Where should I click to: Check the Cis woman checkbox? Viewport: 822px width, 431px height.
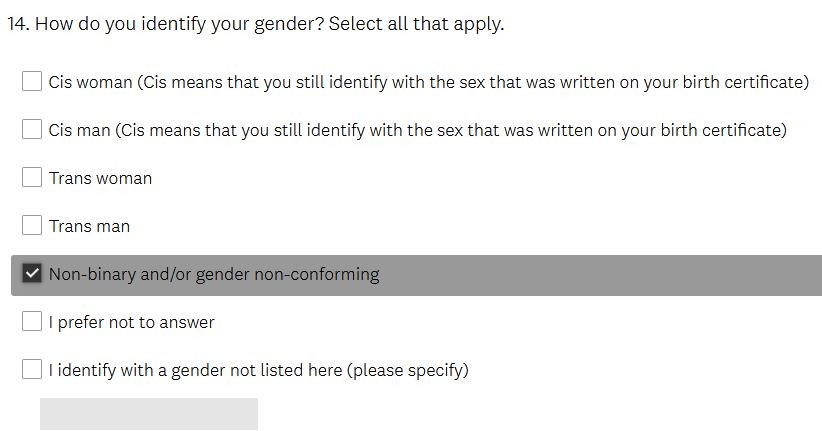click(x=32, y=81)
